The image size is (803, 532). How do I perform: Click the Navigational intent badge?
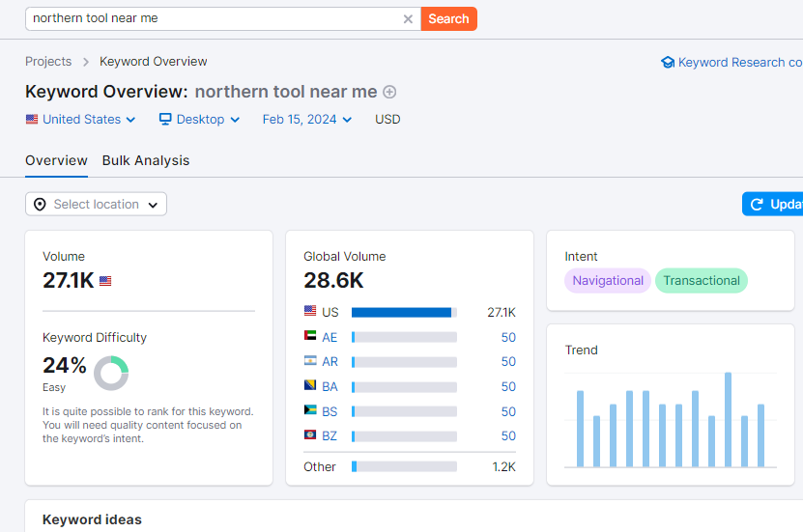coord(608,281)
